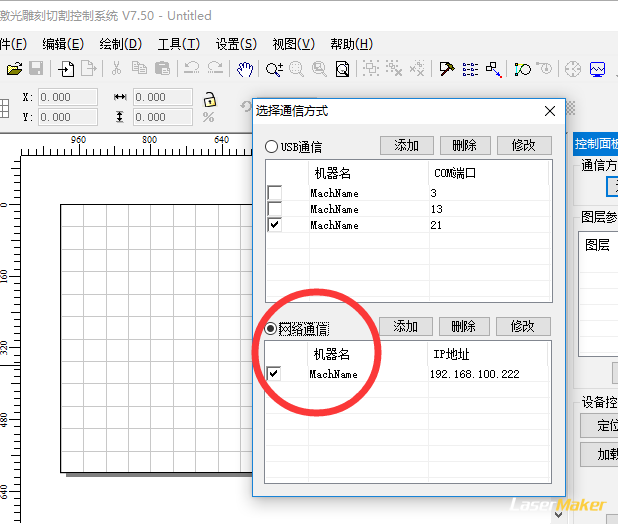
Task: Click the 图层 column header in the side panel
Action: pos(597,245)
